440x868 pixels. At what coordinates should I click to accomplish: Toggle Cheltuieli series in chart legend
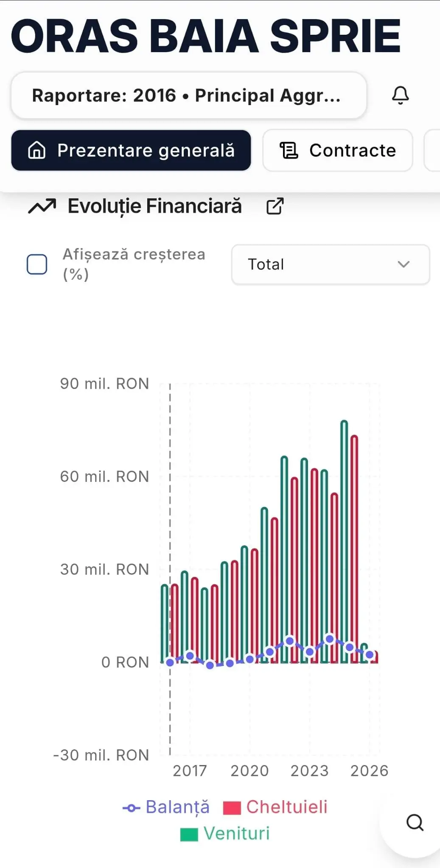coord(286,807)
